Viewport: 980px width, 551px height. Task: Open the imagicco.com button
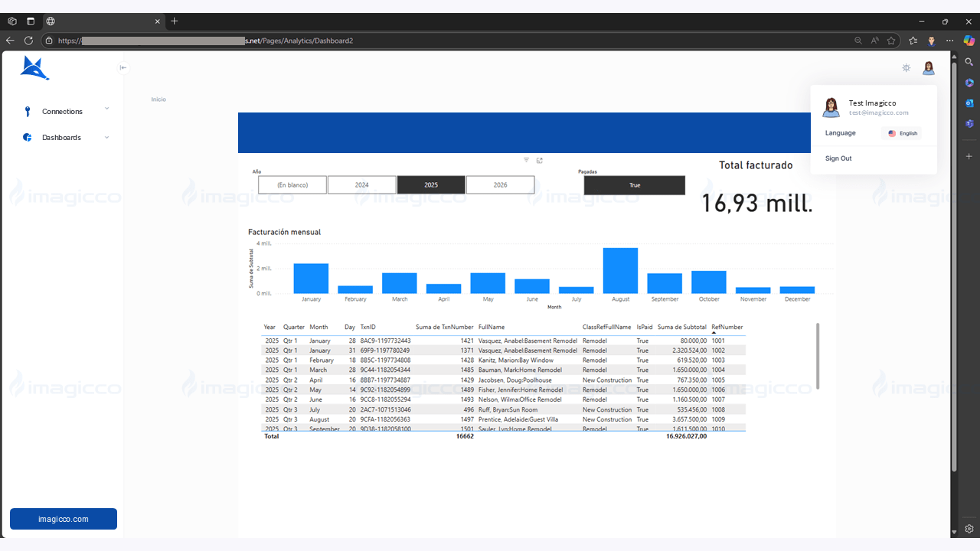coord(64,519)
